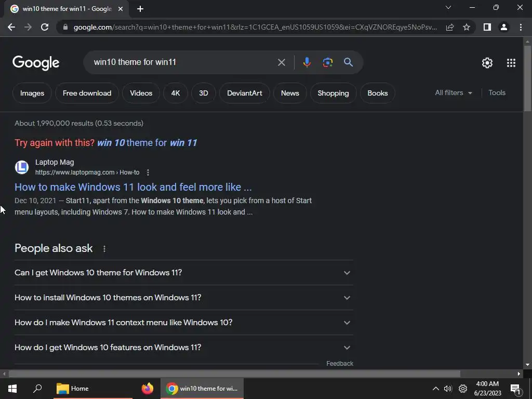Open a new browser tab
Screen dimensions: 532x399
click(140, 9)
